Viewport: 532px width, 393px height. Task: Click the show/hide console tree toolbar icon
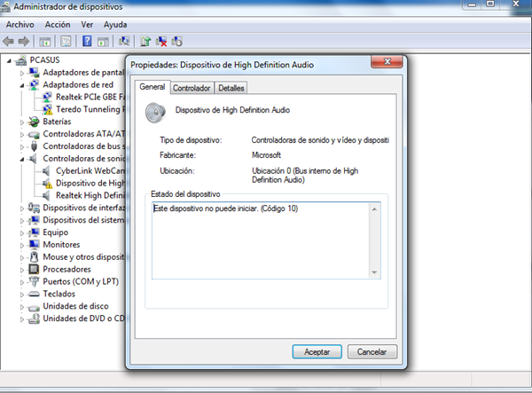tap(45, 42)
